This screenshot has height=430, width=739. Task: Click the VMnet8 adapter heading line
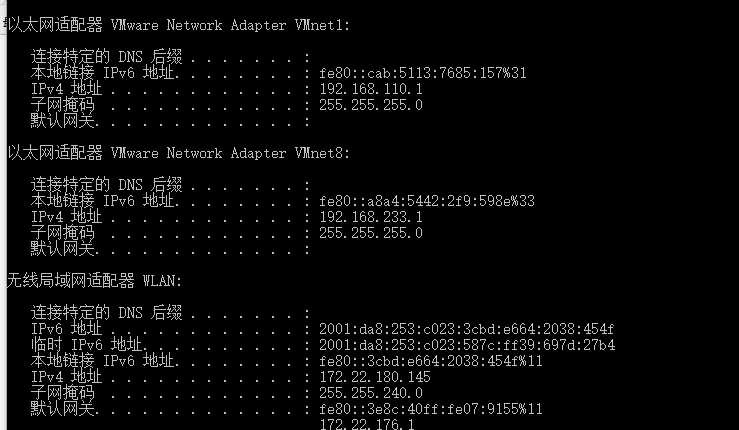pyautogui.click(x=180, y=153)
